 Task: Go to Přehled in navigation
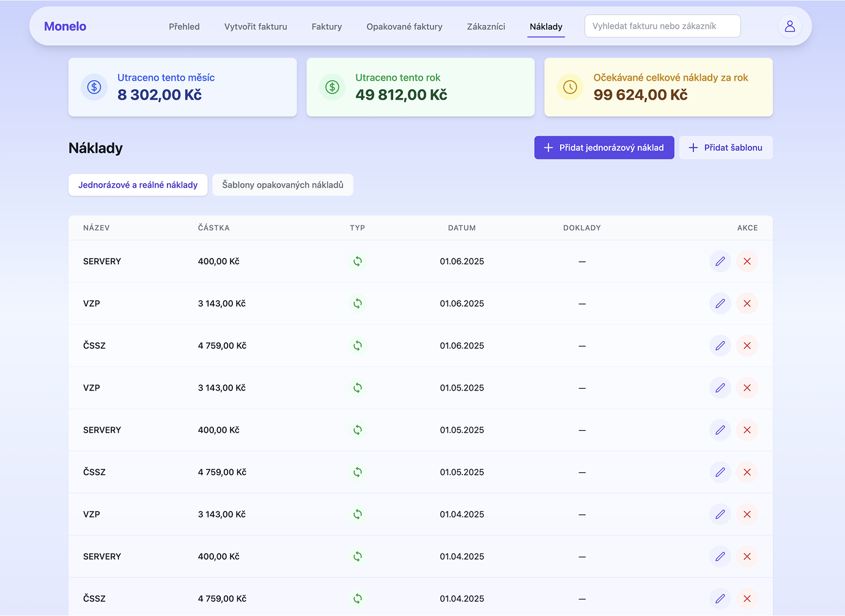point(184,27)
